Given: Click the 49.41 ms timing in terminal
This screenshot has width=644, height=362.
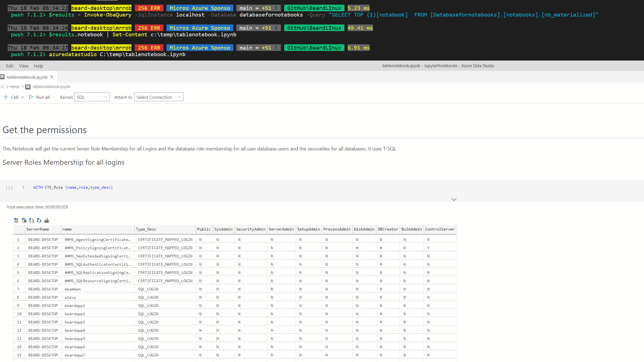Looking at the screenshot, I should 360,28.
